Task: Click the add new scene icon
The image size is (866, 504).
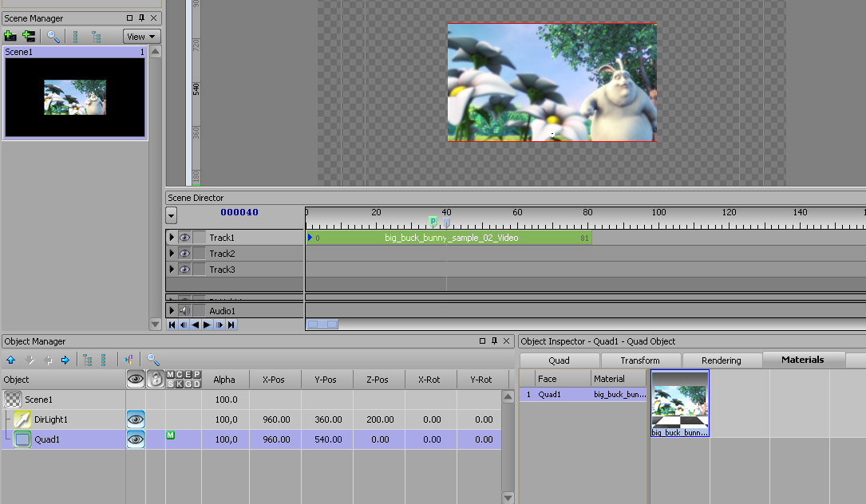Action: pyautogui.click(x=10, y=36)
